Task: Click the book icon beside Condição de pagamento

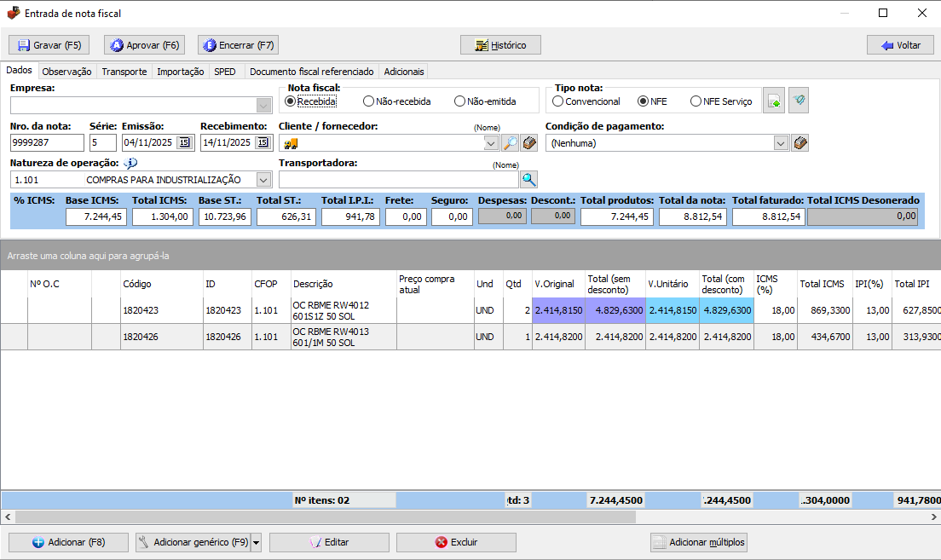Action: (800, 143)
